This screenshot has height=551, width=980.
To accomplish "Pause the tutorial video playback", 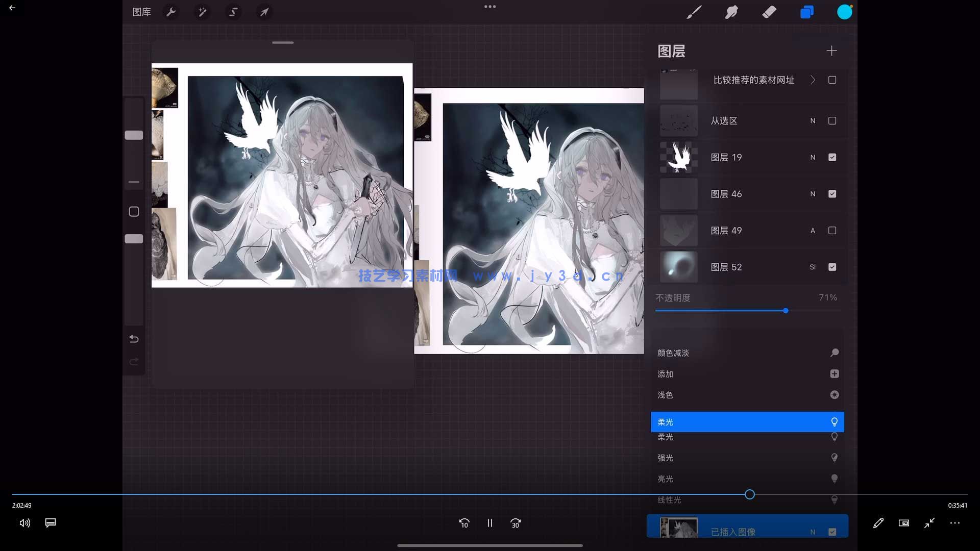I will pos(489,523).
